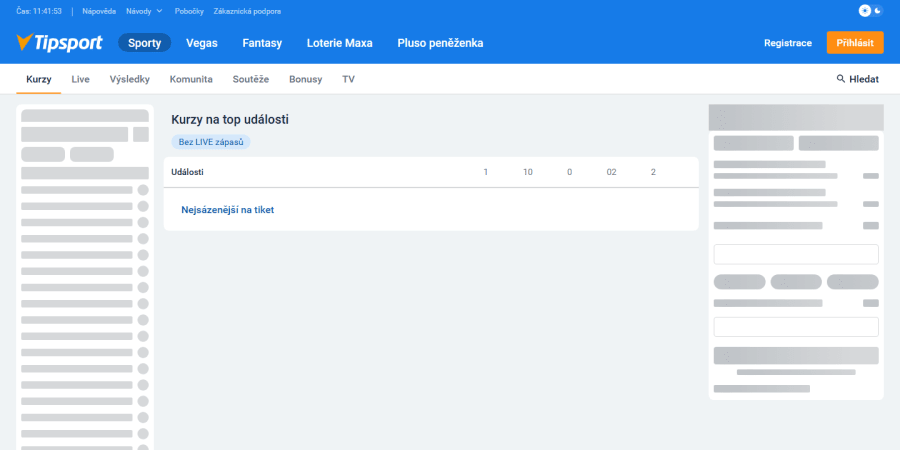This screenshot has height=450, width=900.
Task: Click the Tipsport logo
Action: pyautogui.click(x=59, y=43)
